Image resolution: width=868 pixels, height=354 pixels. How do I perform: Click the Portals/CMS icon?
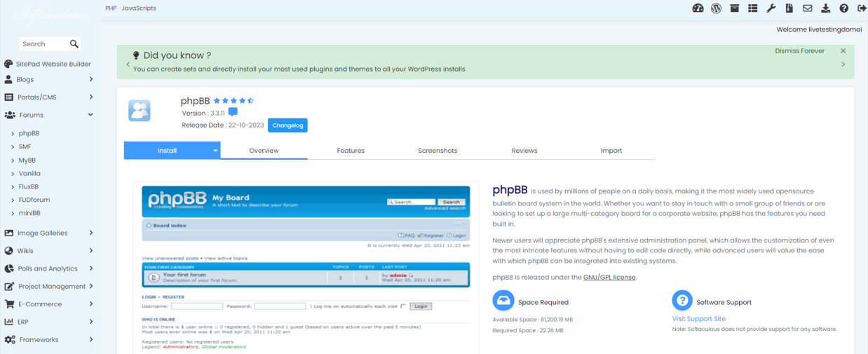coord(8,97)
